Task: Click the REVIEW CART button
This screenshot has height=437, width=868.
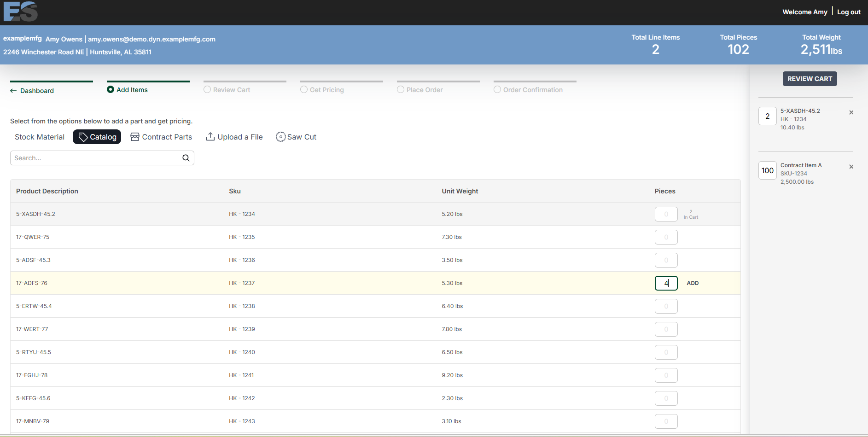Action: [810, 79]
